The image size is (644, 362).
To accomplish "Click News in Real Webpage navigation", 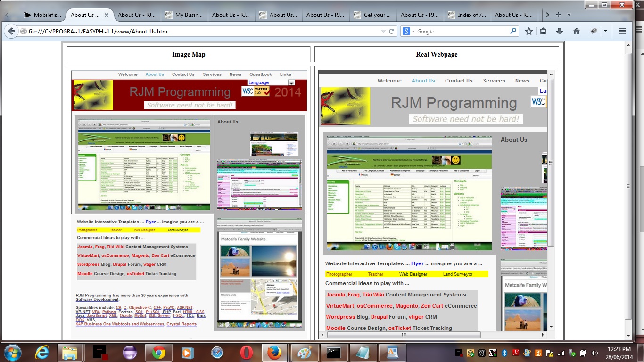I will click(x=522, y=81).
